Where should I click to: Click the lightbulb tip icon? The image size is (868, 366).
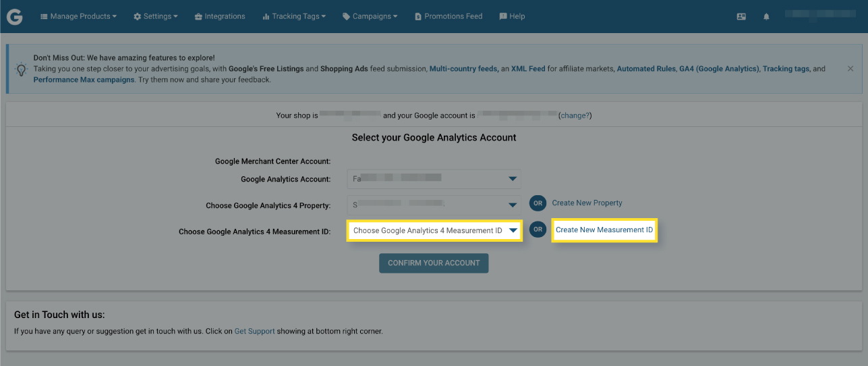[x=21, y=69]
